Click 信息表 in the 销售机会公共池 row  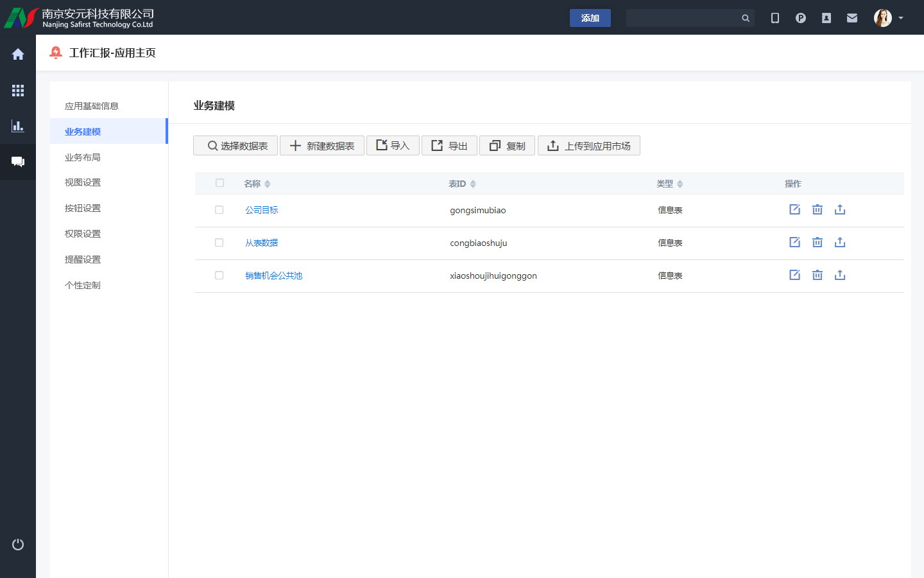point(670,276)
